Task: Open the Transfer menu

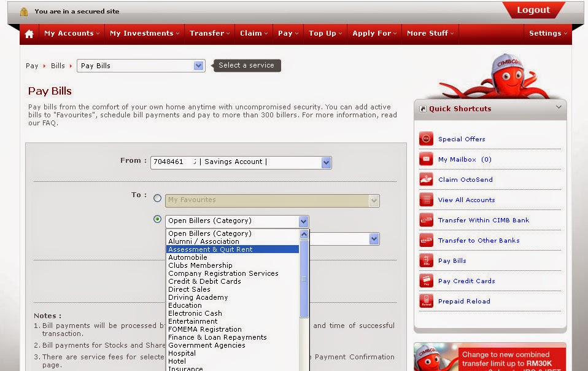Action: tap(210, 33)
